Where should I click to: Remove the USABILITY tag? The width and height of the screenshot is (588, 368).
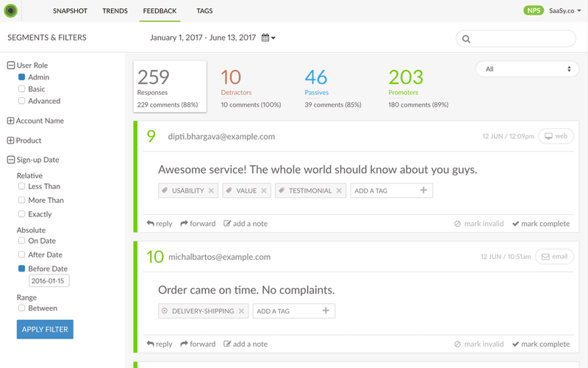click(x=211, y=191)
